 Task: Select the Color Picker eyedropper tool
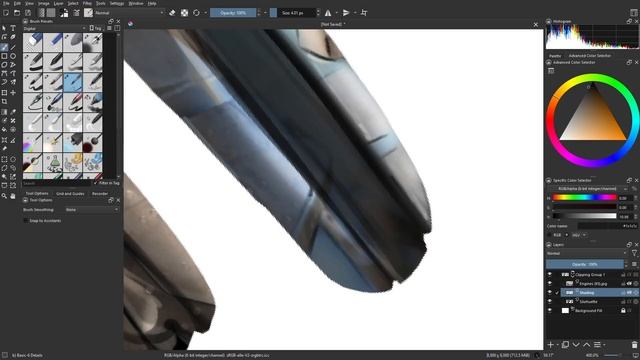(x=13, y=112)
